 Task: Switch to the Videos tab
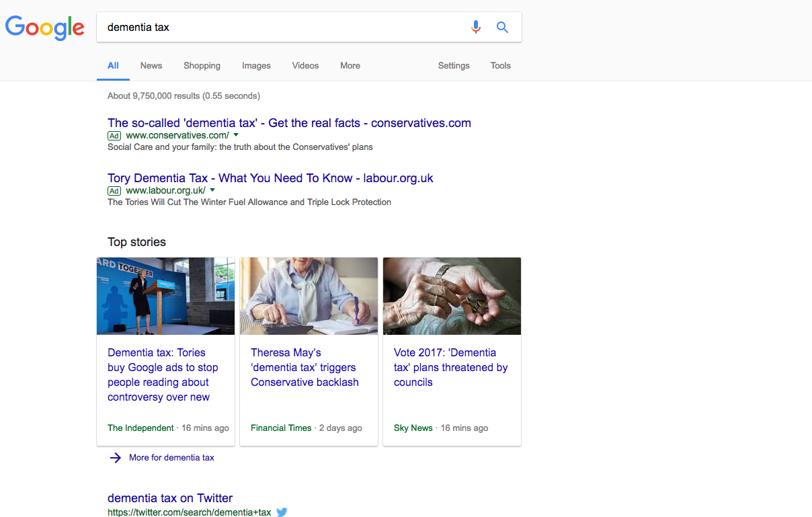(x=305, y=66)
